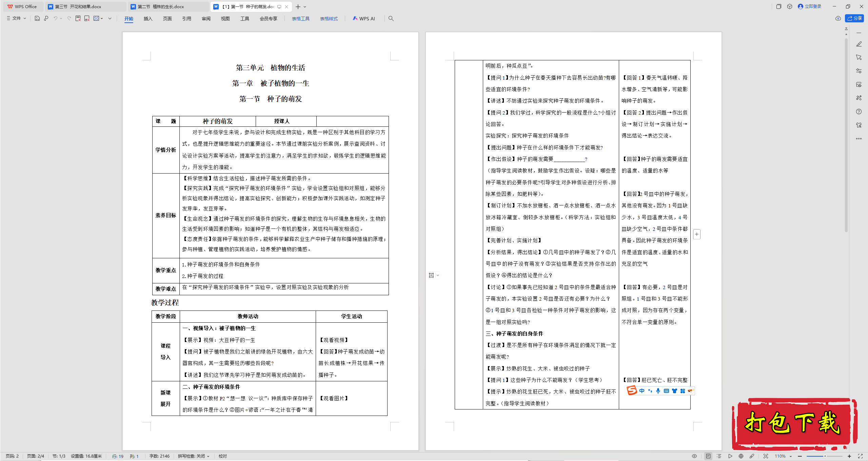
Task: Click the Sogou toolbox grid icon
Action: 683,391
